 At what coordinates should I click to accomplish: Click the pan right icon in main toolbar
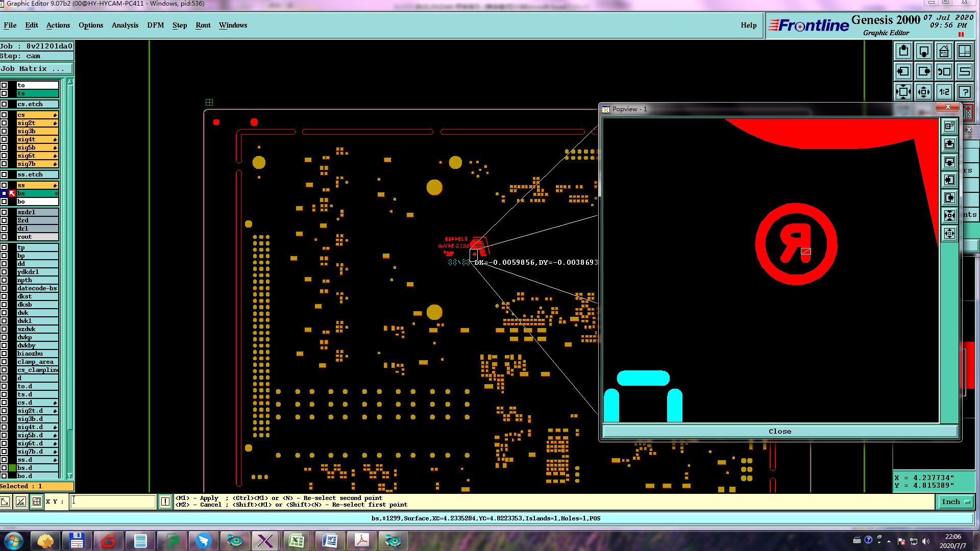coord(924,72)
